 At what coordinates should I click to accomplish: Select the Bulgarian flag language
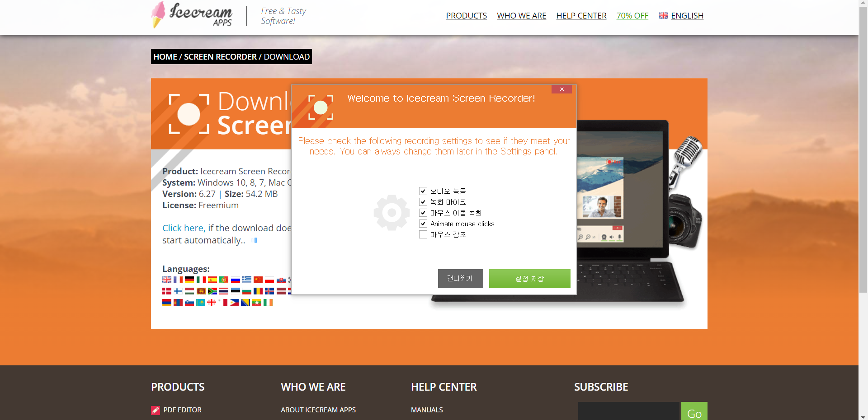coord(247,291)
